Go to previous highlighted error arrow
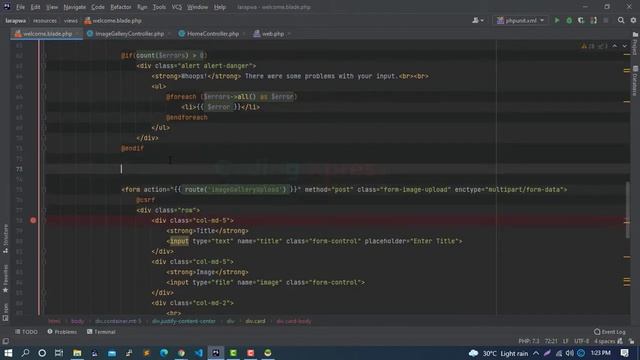This screenshot has height=360, width=640. [x=615, y=46]
